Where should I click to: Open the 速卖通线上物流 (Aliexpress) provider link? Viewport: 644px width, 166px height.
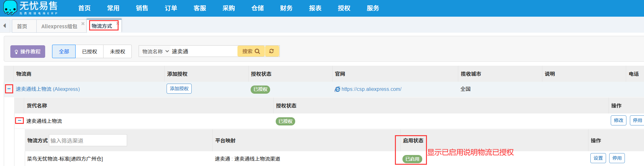tap(48, 89)
